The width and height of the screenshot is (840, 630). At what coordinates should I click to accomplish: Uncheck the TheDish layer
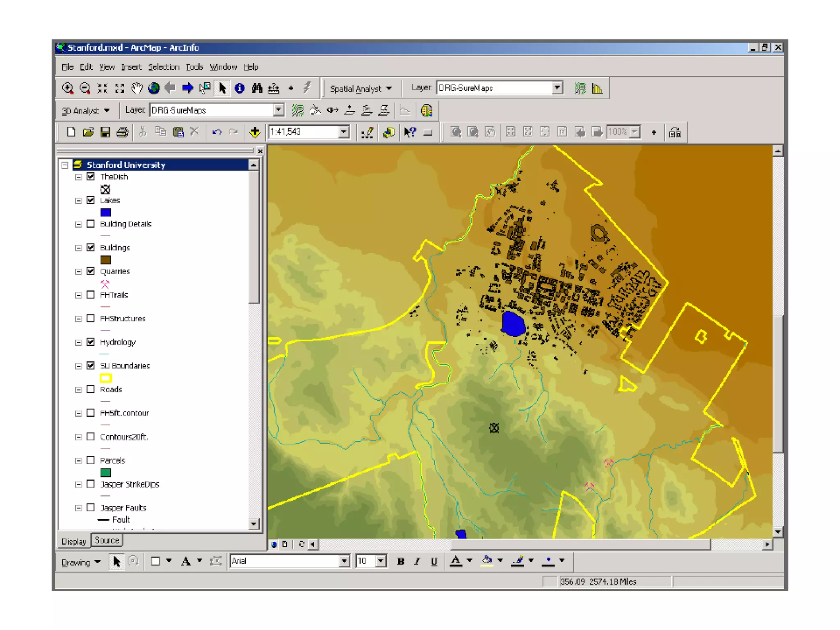(91, 176)
